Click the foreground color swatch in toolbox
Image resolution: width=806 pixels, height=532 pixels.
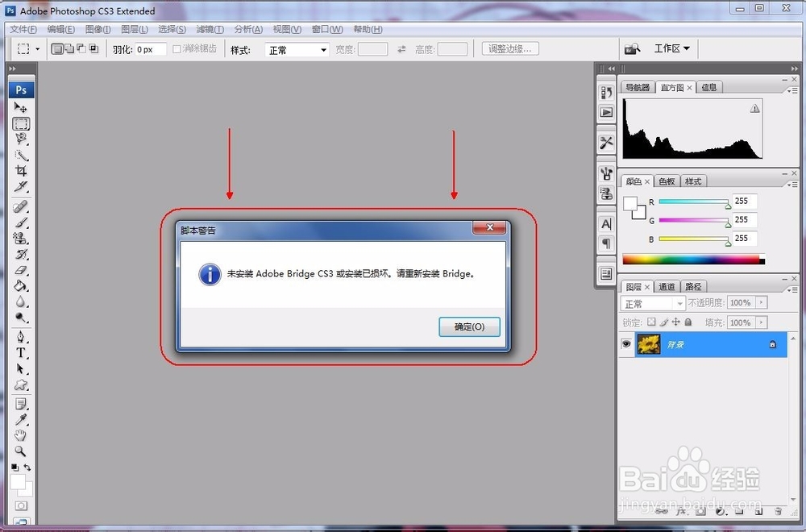click(x=18, y=482)
